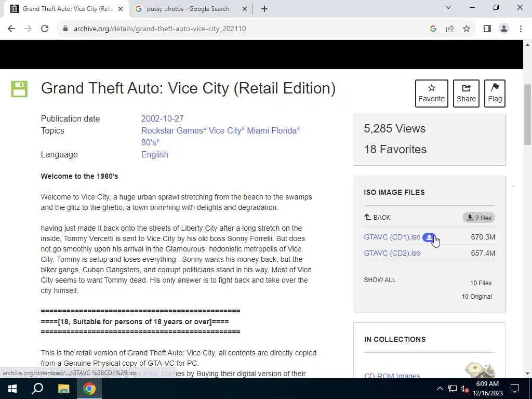Click the English language link
The width and height of the screenshot is (532, 399).
click(x=155, y=155)
